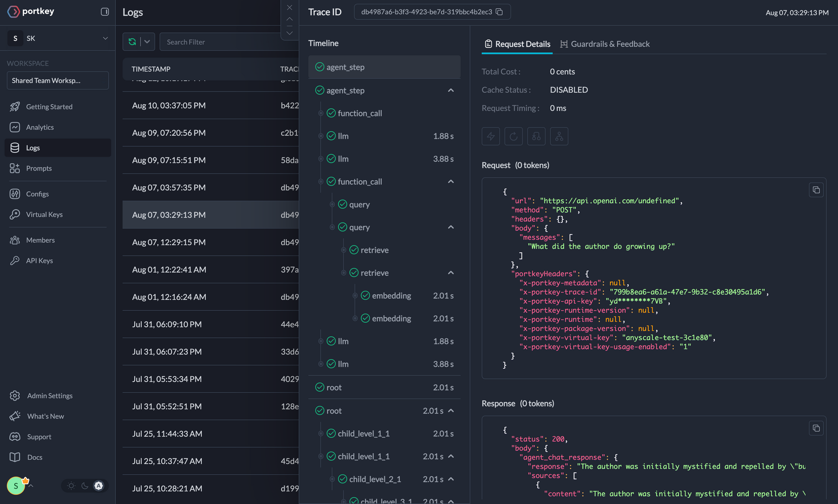Click the copy request body icon
The width and height of the screenshot is (838, 504).
[816, 190]
